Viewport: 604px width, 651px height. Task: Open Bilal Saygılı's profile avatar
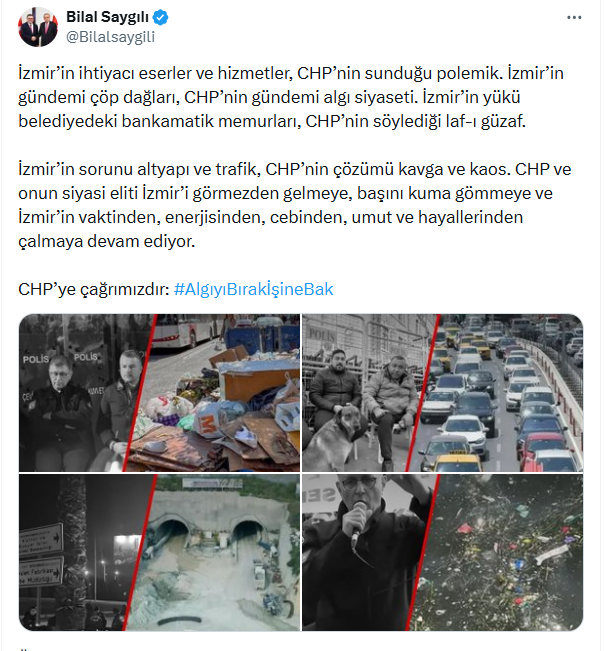pyautogui.click(x=38, y=27)
